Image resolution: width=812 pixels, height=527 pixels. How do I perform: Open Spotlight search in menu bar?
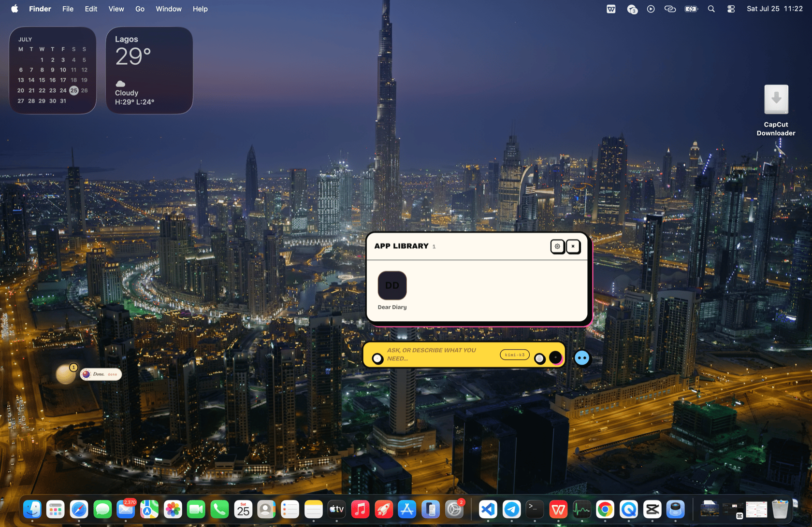pyautogui.click(x=711, y=9)
